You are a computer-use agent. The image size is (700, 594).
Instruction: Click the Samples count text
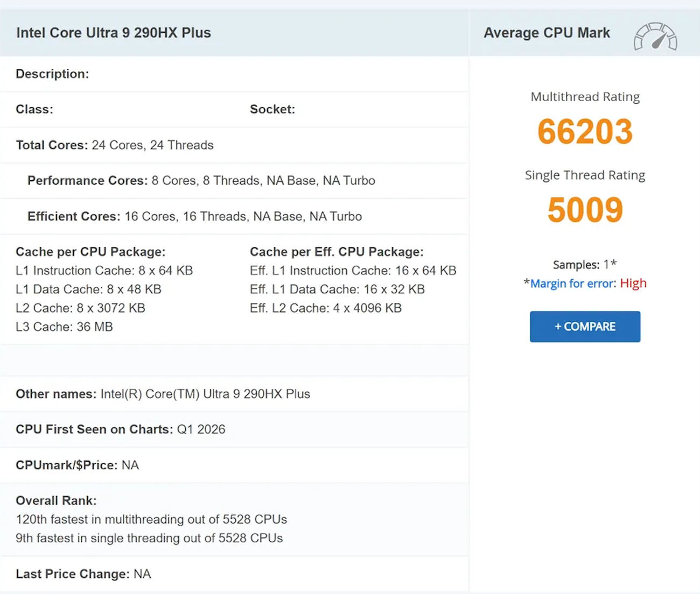584,265
